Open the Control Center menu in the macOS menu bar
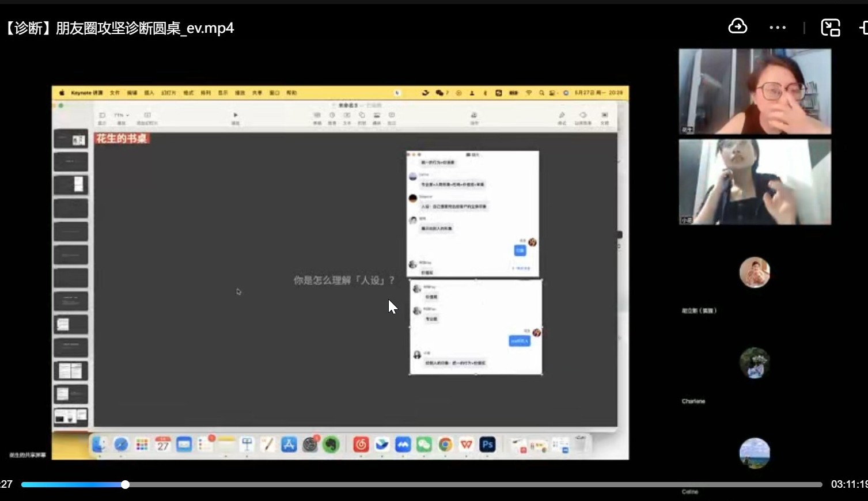This screenshot has width=868, height=501. (x=551, y=93)
